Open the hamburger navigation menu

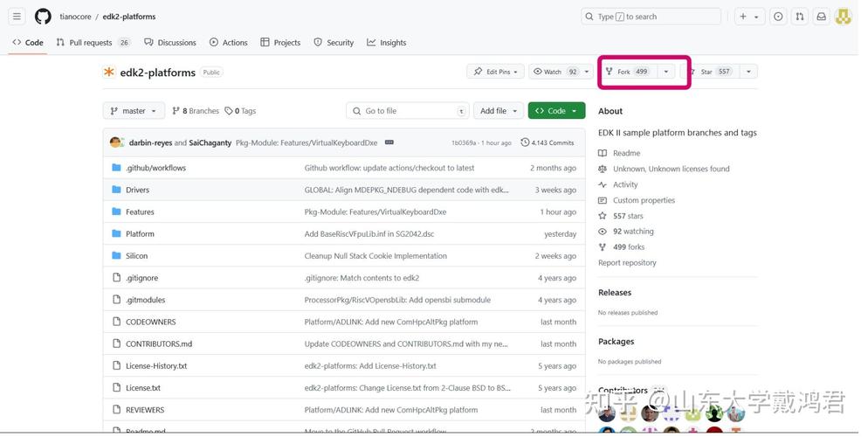[17, 17]
